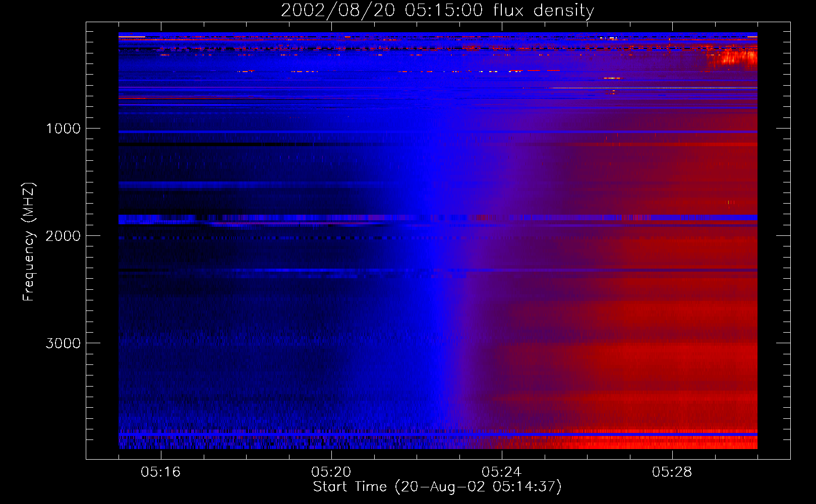Click the plot title "2002/08/20 05:15:00 flux density"
This screenshot has width=816, height=504.
[x=437, y=10]
